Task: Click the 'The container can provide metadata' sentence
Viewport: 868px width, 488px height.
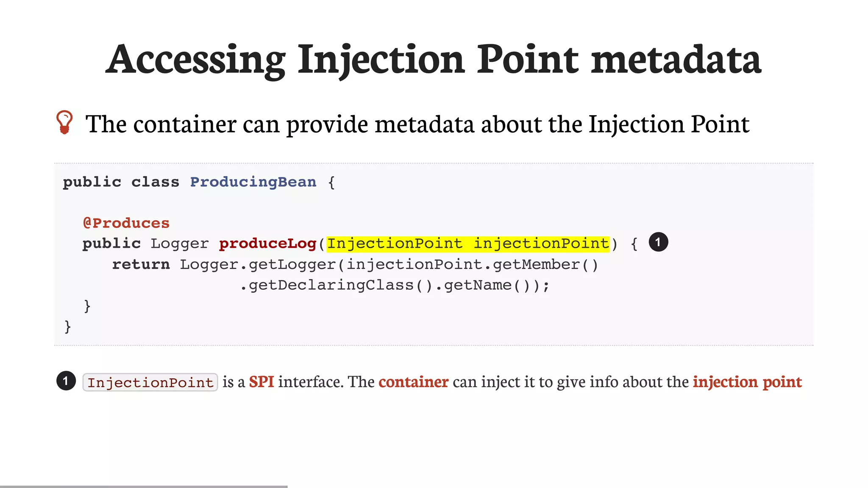Action: 417,124
